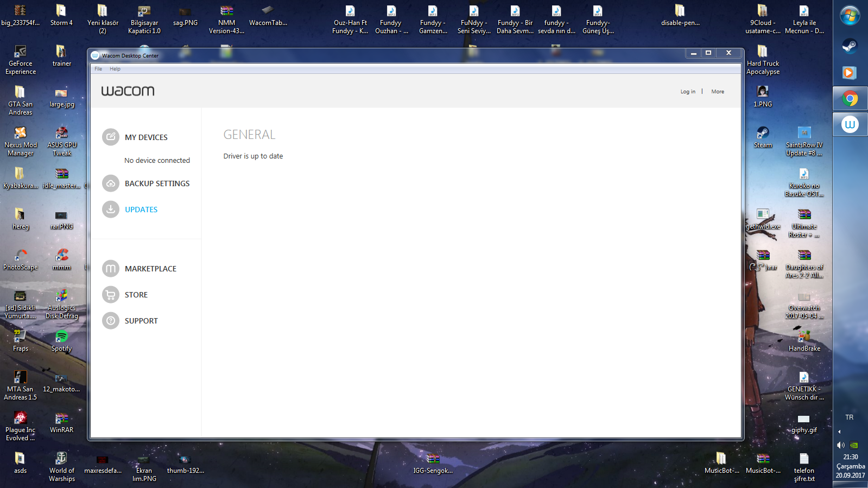Click the Wacom Desktop Center taskbar icon
Image resolution: width=868 pixels, height=488 pixels.
click(850, 124)
